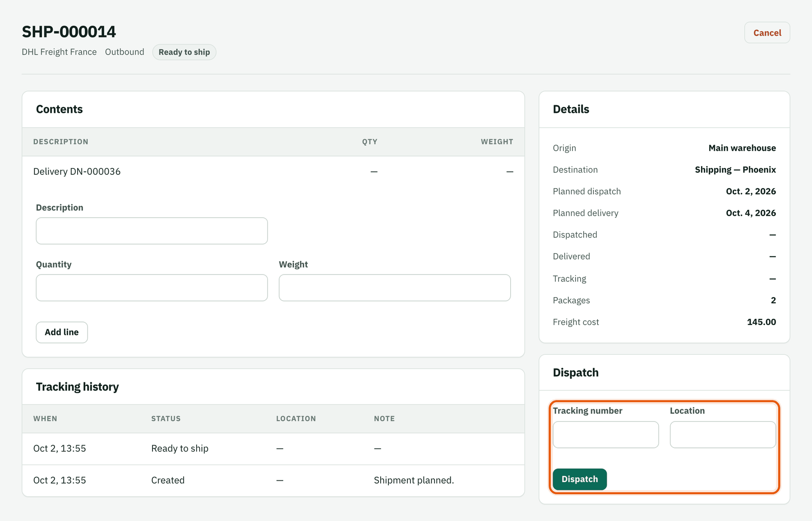Click the LOCATION column header in Tracking history

pos(296,419)
